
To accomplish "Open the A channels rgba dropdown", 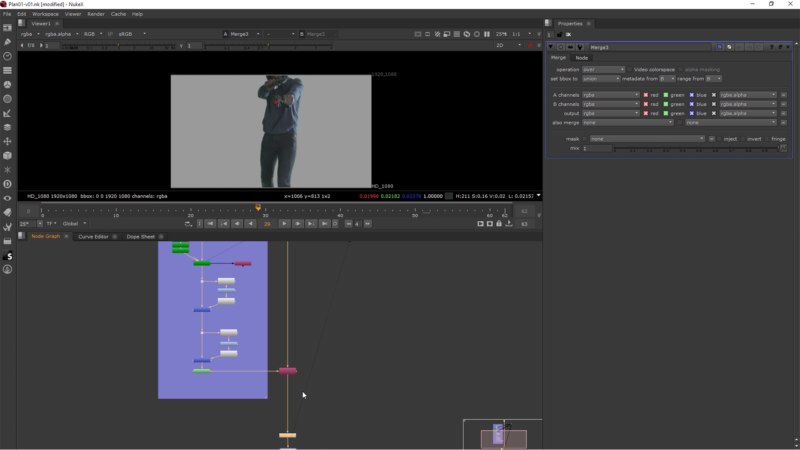I will [611, 95].
